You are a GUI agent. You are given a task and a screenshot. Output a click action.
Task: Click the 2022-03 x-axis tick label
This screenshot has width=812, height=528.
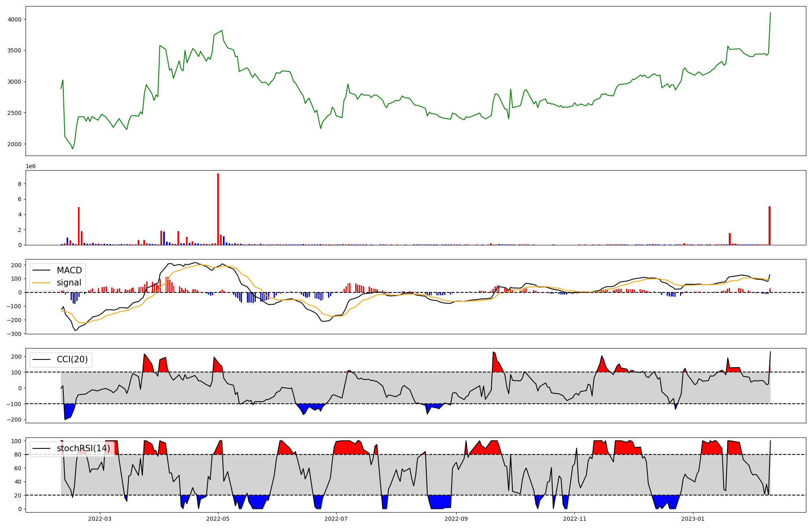pyautogui.click(x=99, y=519)
